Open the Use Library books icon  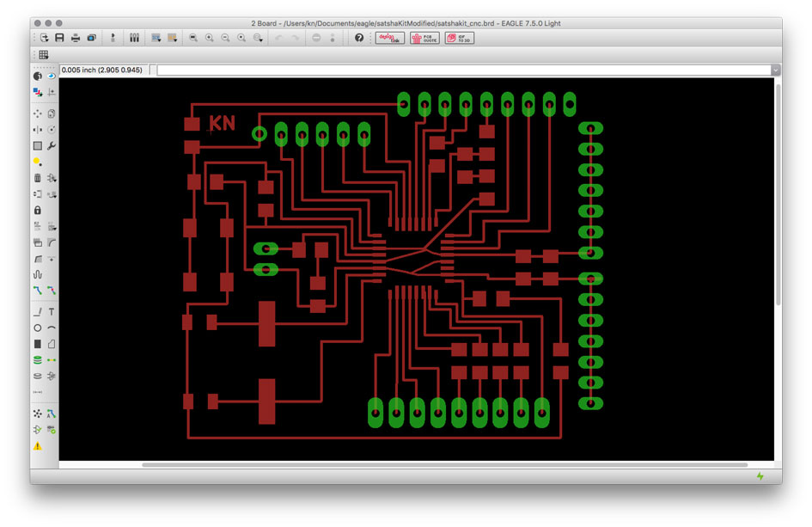click(135, 38)
